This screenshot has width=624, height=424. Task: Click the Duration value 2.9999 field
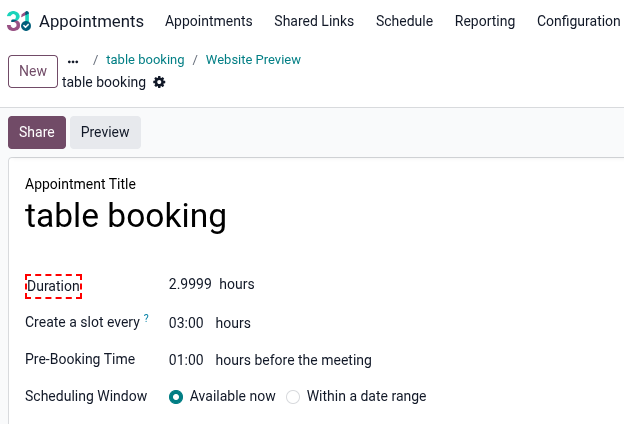(190, 284)
